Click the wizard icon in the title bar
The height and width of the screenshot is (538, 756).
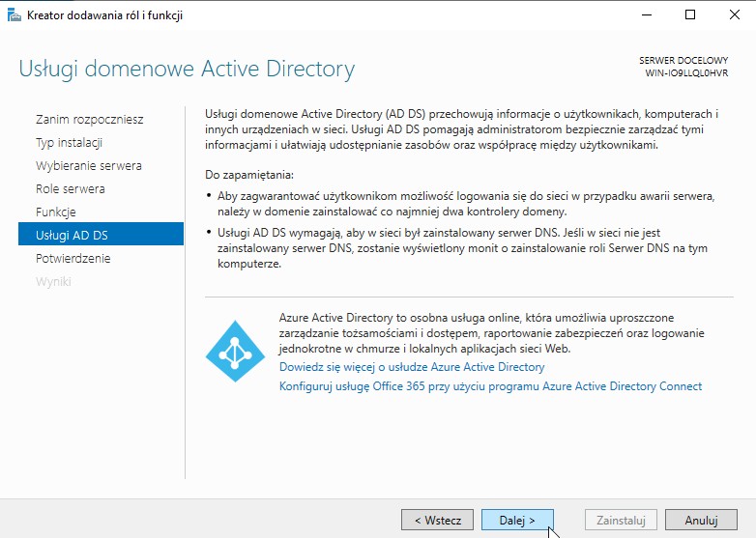click(x=15, y=14)
